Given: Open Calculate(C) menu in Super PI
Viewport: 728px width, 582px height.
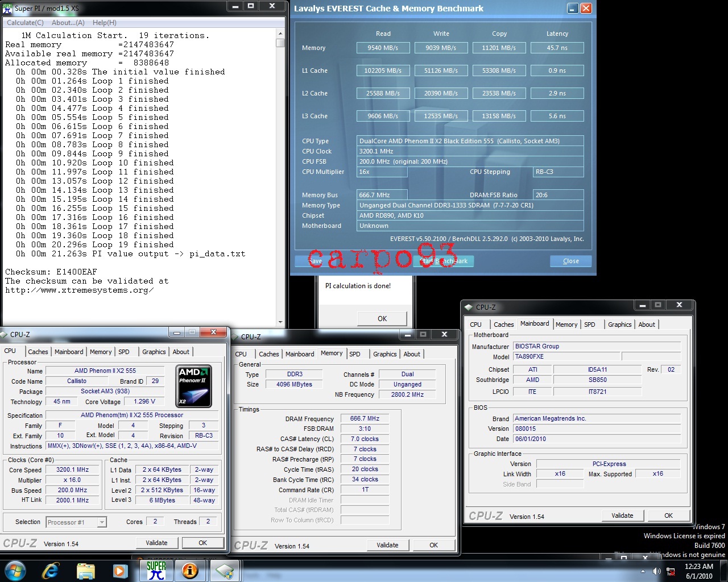Looking at the screenshot, I should click(x=25, y=23).
